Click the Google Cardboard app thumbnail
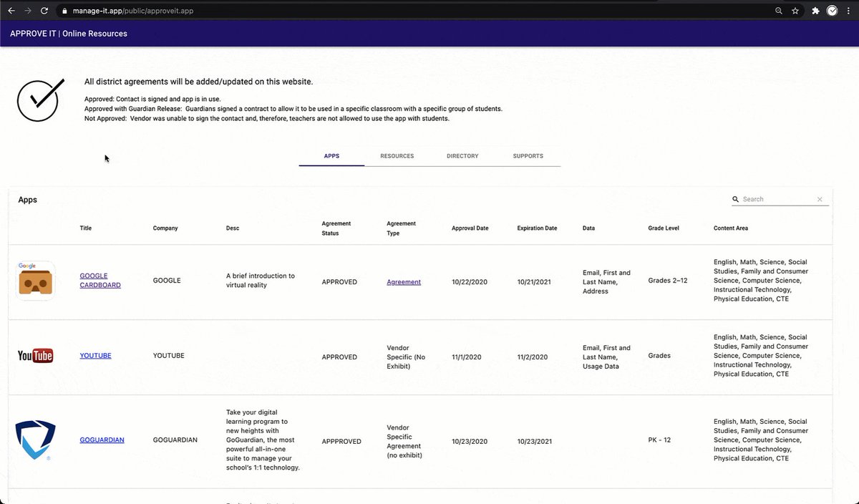Image resolution: width=859 pixels, height=504 pixels. pyautogui.click(x=37, y=281)
